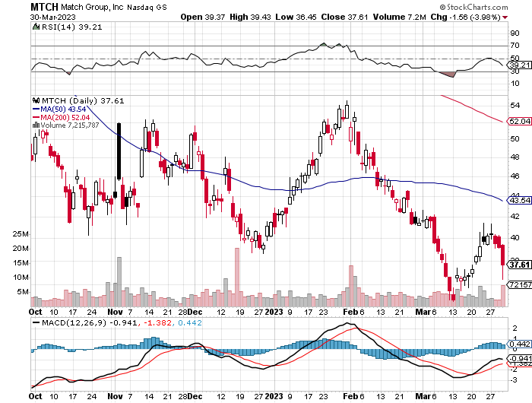Click the 48 label on price axis
Image resolution: width=532 pixels, height=403 pixels.
coord(515,157)
